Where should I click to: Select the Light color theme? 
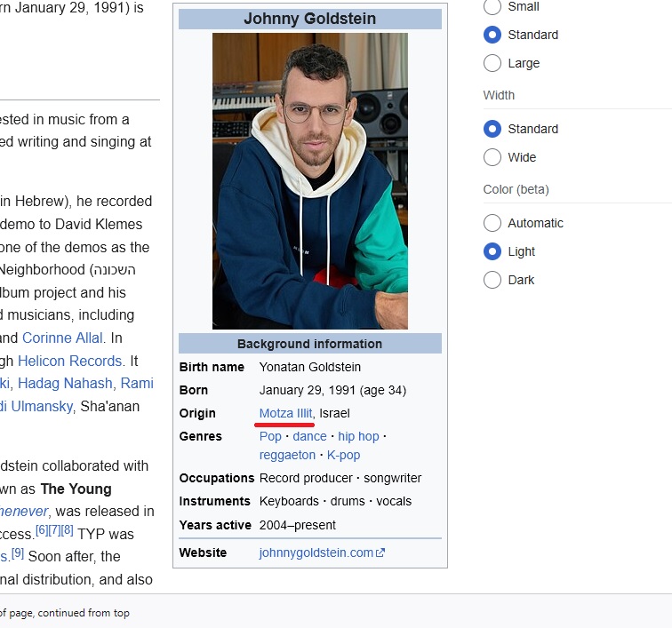(492, 251)
